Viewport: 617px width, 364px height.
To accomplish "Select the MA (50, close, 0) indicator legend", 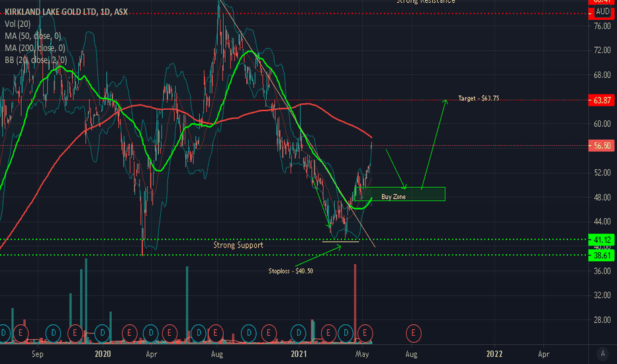I will tap(33, 36).
